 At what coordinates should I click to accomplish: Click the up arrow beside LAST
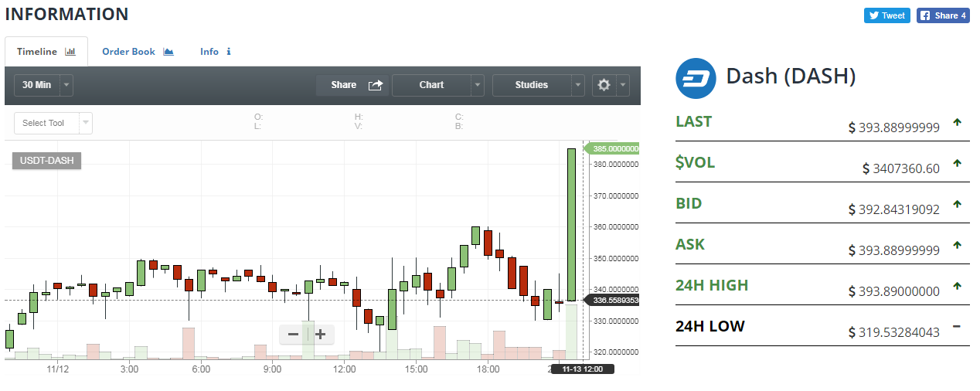click(957, 122)
